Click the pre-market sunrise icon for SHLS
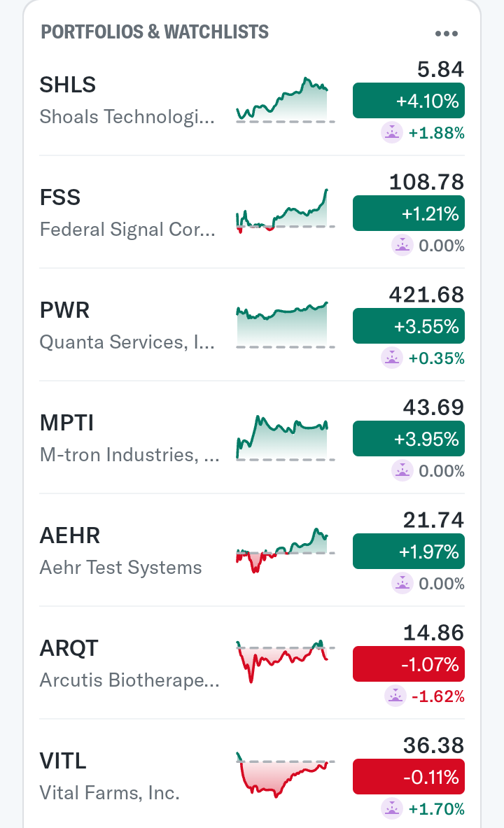Viewport: 504px width, 828px height. 392,132
